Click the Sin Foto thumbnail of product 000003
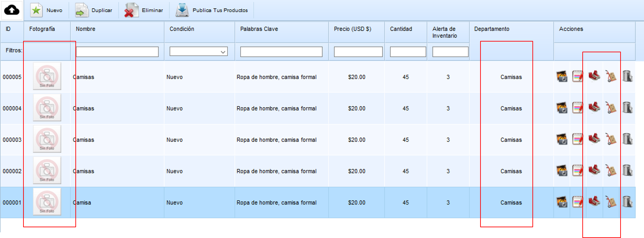This screenshot has width=644, height=238. point(47,139)
